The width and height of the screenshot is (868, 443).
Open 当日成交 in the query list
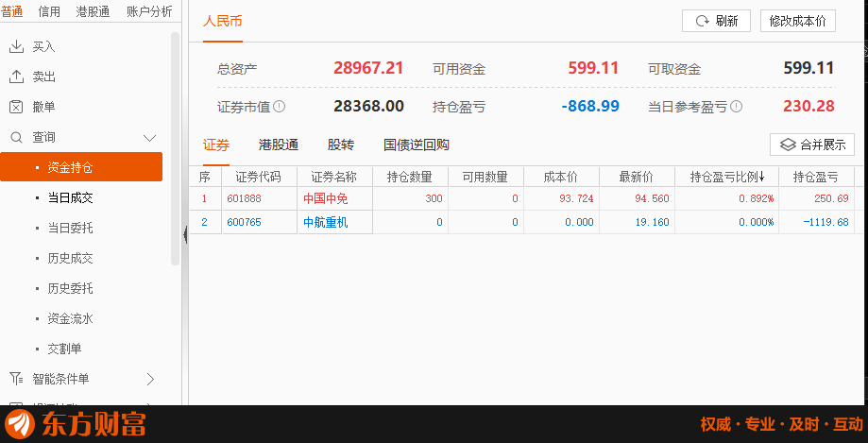pyautogui.click(x=70, y=197)
